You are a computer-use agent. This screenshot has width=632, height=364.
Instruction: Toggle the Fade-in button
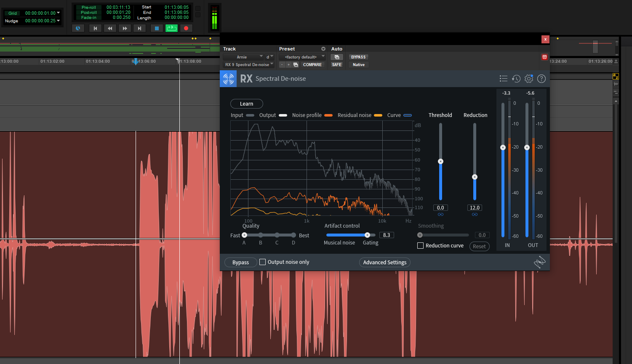[x=89, y=17]
